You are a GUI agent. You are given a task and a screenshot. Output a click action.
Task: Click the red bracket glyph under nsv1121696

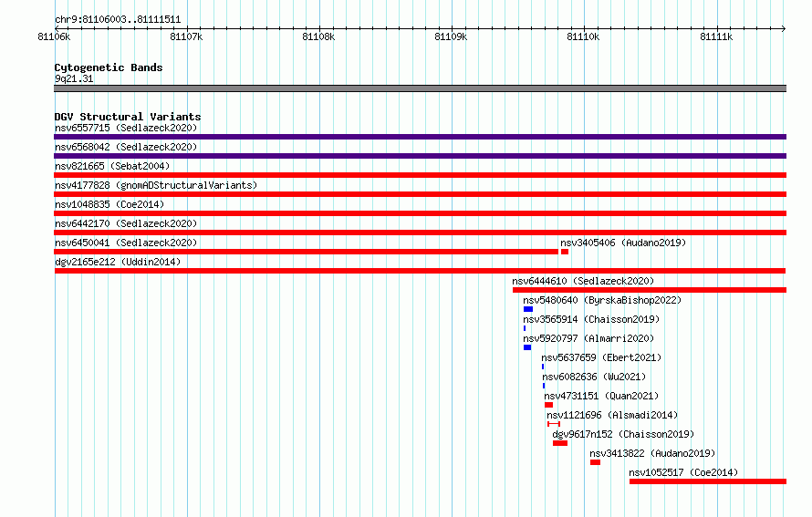[554, 424]
